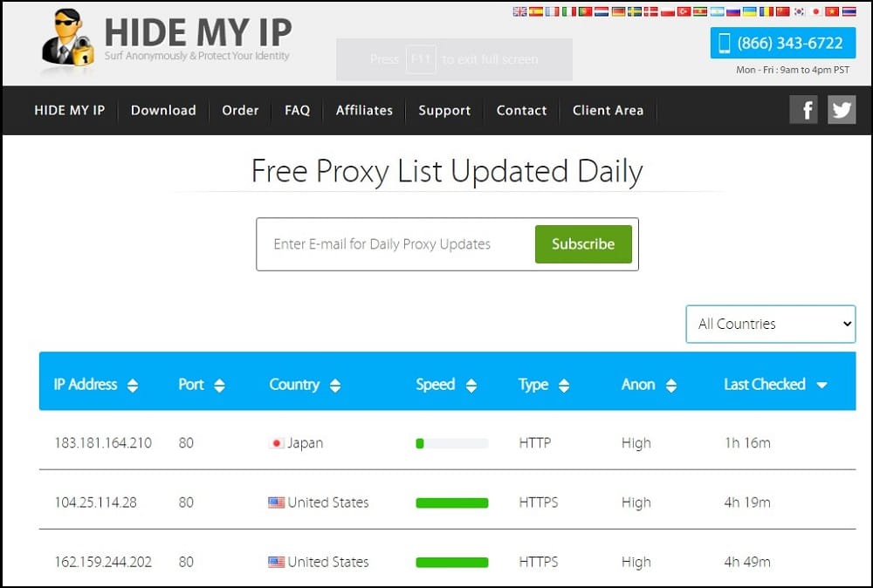Go to the Download page
The width and height of the screenshot is (873, 588).
point(163,110)
